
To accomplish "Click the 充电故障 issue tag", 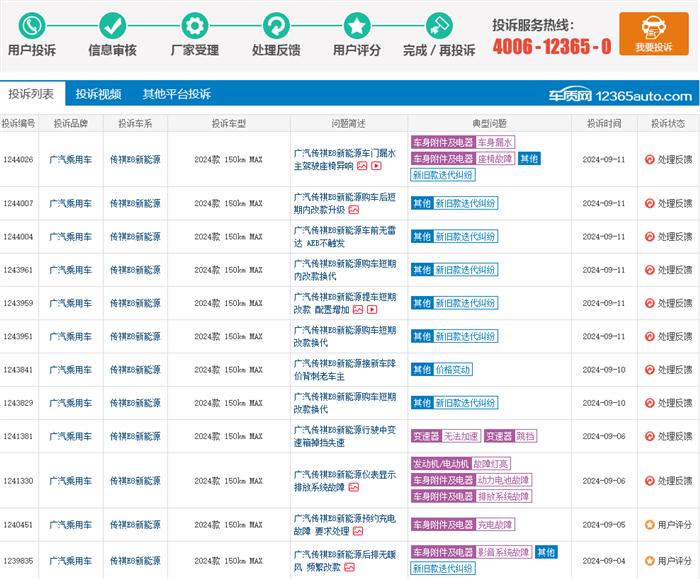I will [x=495, y=525].
